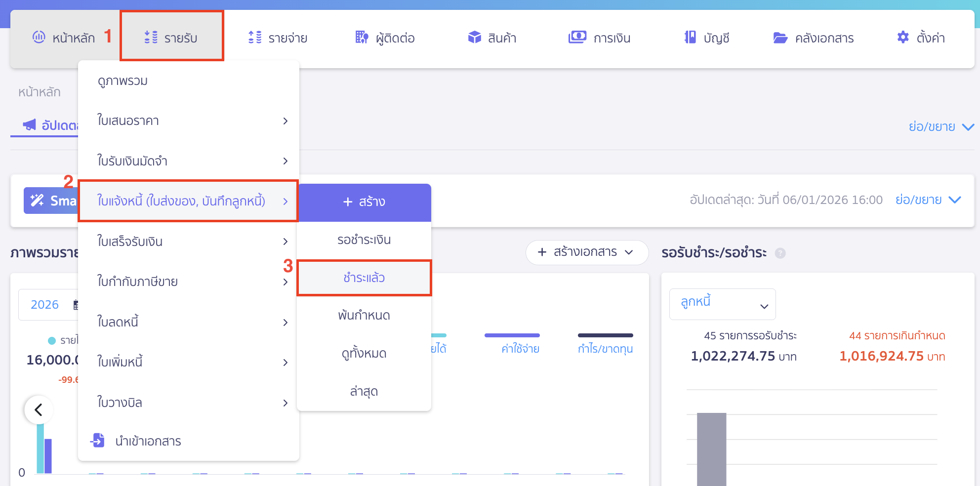Click the การเงิน finance icon
Screen dimensions: 980x486
click(x=577, y=36)
